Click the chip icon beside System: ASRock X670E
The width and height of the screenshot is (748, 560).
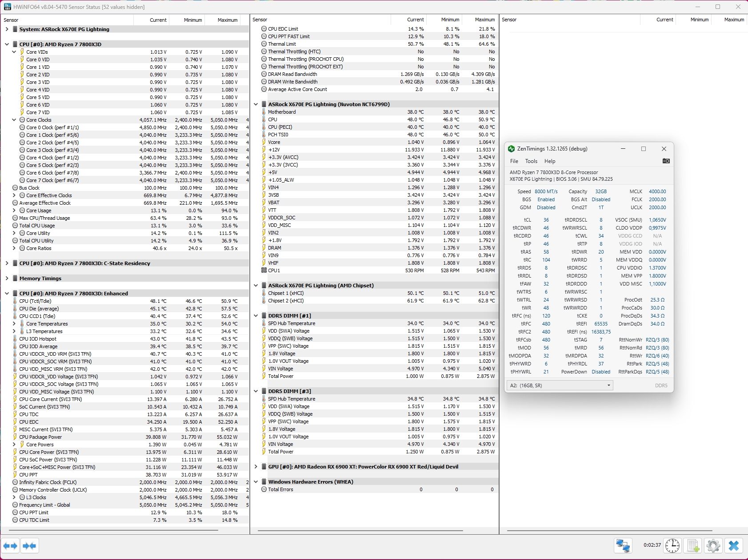[15, 29]
